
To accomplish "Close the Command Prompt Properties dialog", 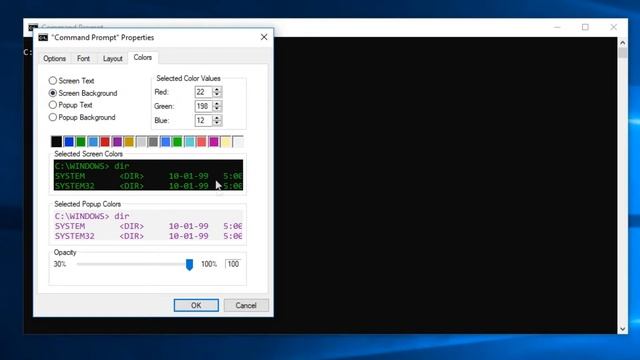I will point(264,37).
